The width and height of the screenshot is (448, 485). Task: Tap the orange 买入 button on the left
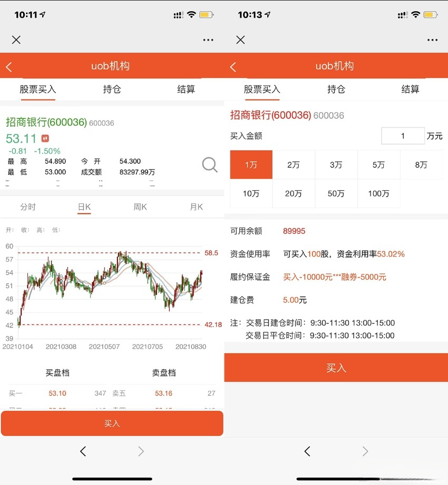pyautogui.click(x=112, y=423)
